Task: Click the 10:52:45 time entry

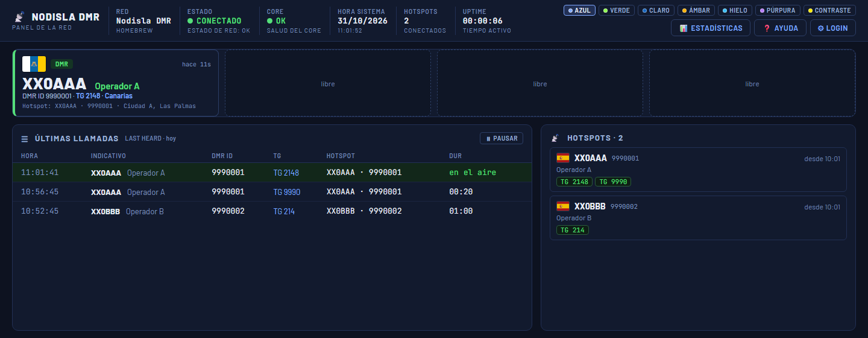Action: [x=40, y=211]
